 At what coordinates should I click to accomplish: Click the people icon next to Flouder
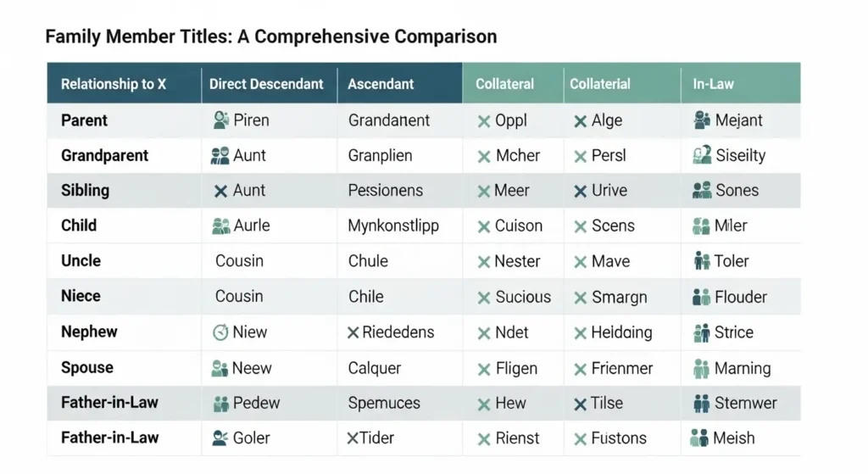point(701,298)
